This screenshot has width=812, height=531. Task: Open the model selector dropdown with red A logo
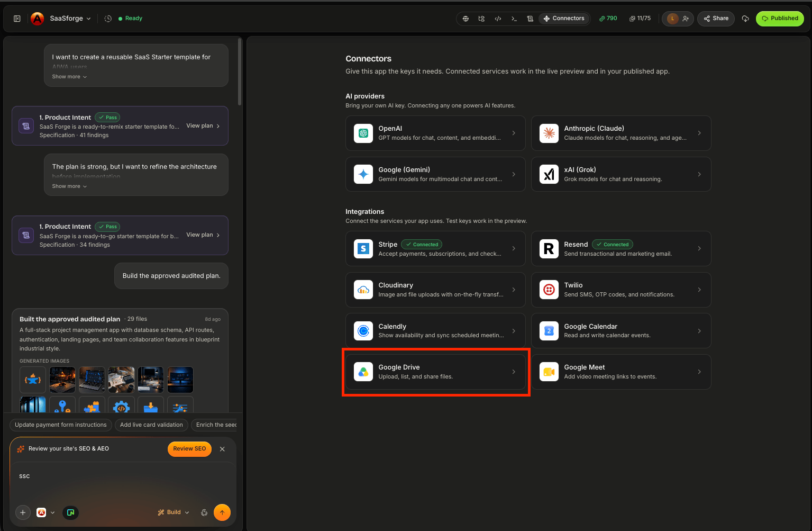click(45, 512)
